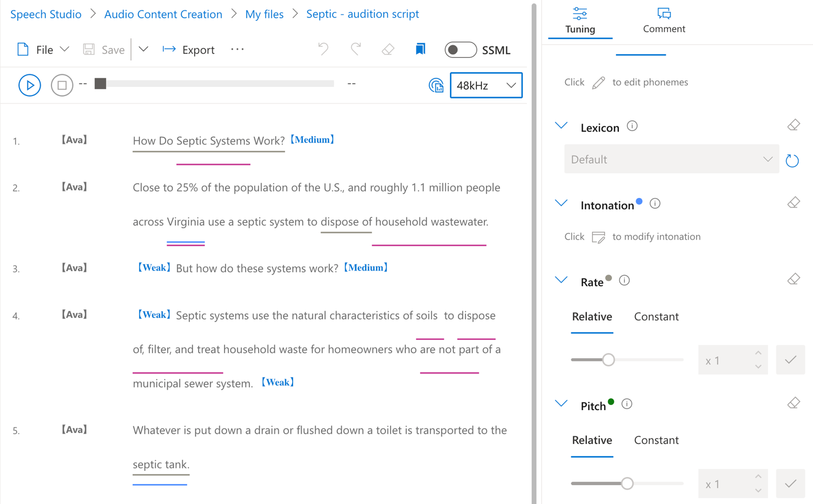Open the File menu dropdown

click(43, 50)
